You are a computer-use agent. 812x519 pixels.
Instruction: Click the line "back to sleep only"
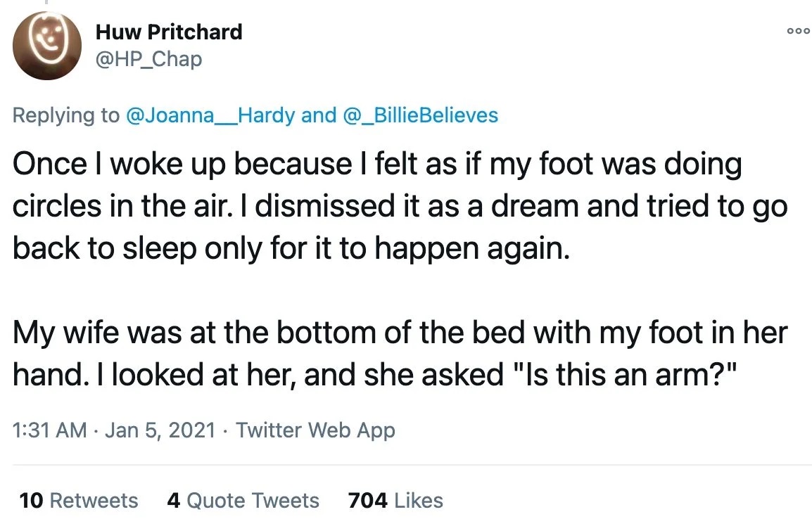[x=291, y=249]
